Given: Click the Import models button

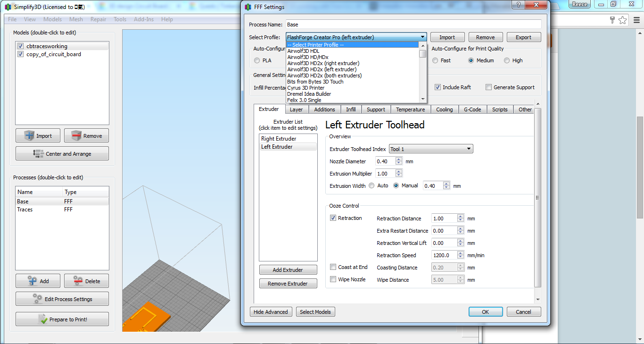Looking at the screenshot, I should [x=39, y=135].
